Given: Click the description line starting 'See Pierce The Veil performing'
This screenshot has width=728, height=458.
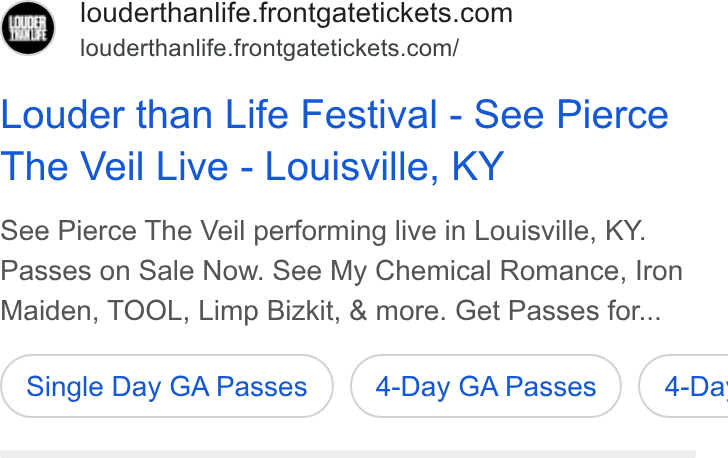Looking at the screenshot, I should pyautogui.click(x=323, y=231).
